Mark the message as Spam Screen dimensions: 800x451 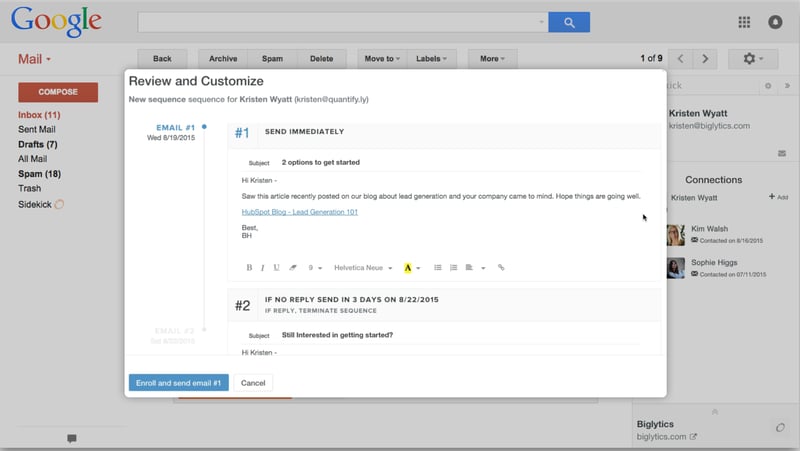pos(272,59)
